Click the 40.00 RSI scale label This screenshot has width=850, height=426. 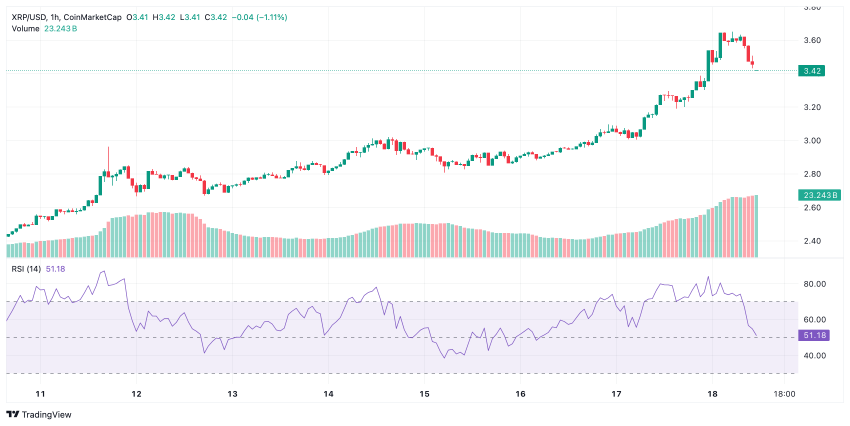(812, 355)
